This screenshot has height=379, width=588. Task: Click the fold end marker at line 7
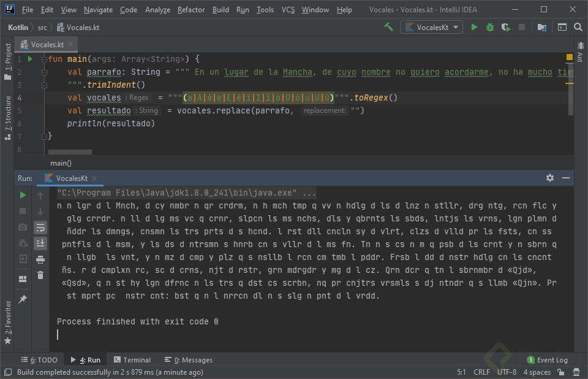tap(44, 136)
